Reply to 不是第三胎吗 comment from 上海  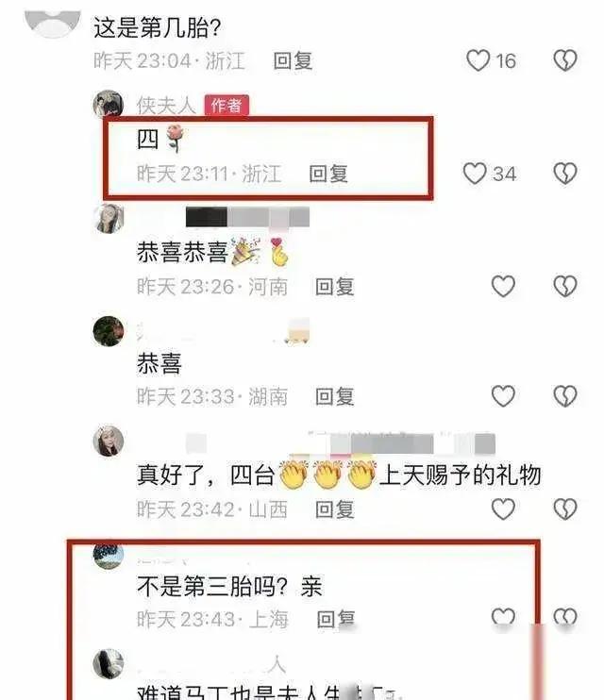[x=336, y=619]
